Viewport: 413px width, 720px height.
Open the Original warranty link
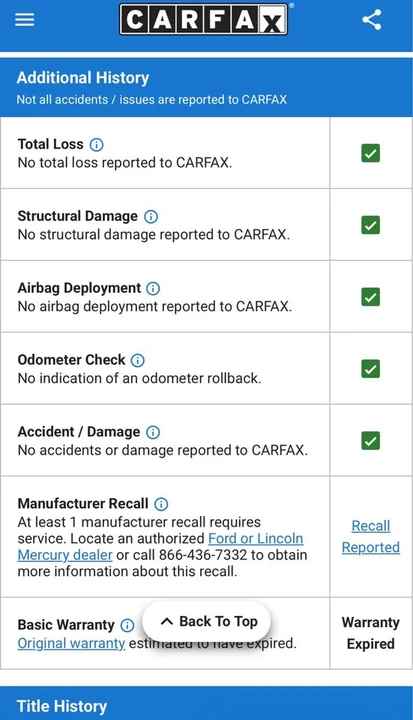pyautogui.click(x=71, y=643)
